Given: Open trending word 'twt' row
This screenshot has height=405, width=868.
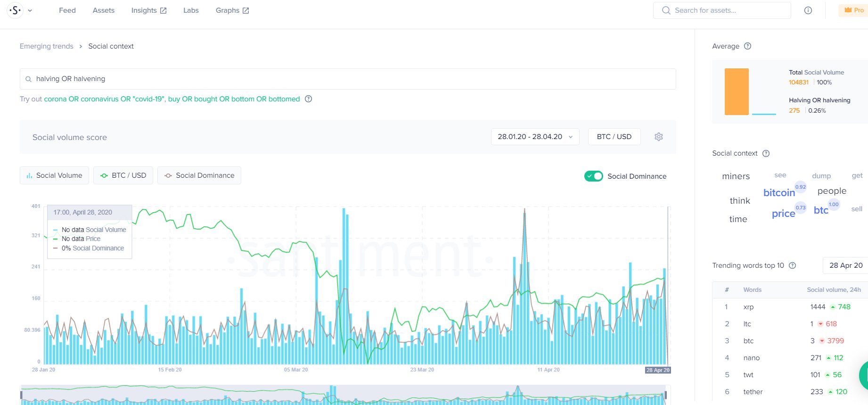Looking at the screenshot, I should click(790, 375).
